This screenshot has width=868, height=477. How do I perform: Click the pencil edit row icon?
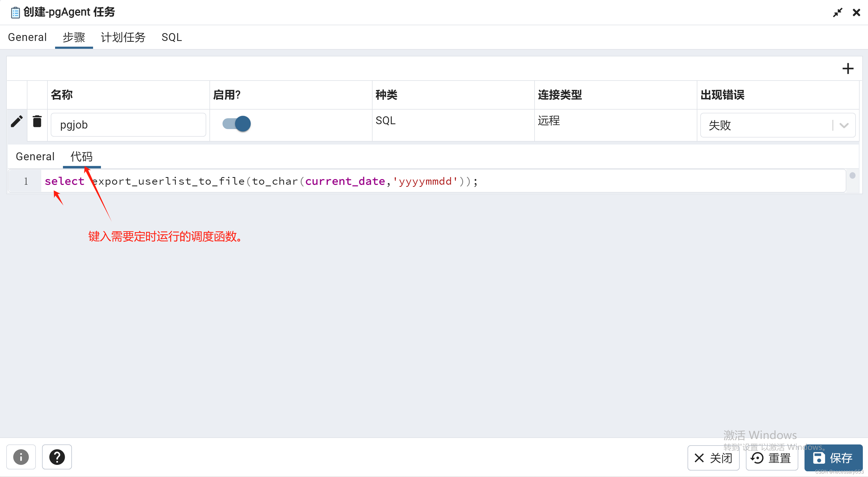[x=17, y=121]
